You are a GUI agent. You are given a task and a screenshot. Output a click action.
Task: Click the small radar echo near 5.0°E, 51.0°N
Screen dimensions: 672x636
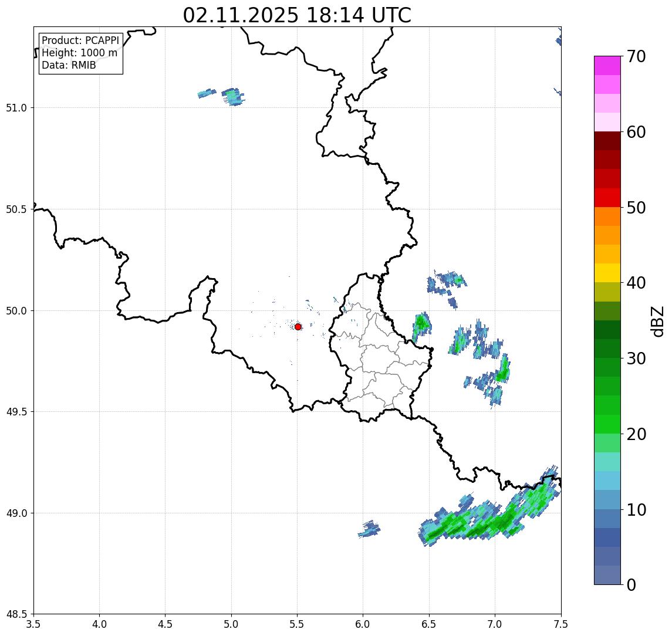232,96
